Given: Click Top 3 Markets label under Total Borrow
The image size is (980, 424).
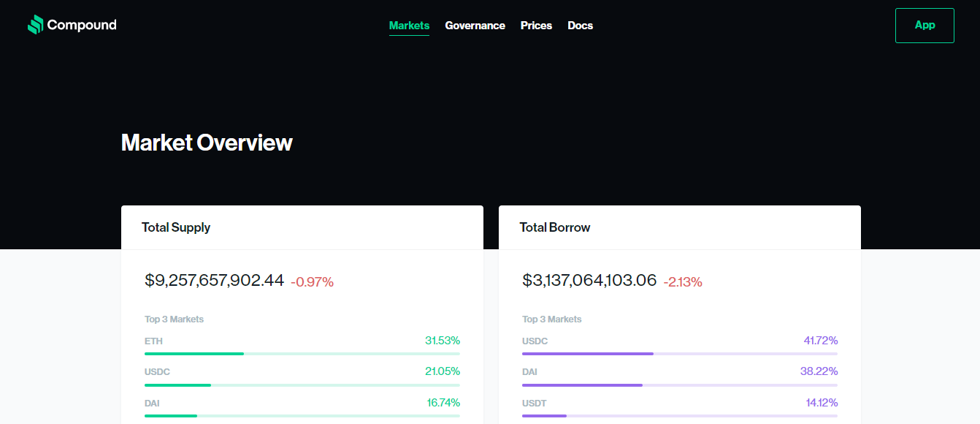Looking at the screenshot, I should pos(551,319).
